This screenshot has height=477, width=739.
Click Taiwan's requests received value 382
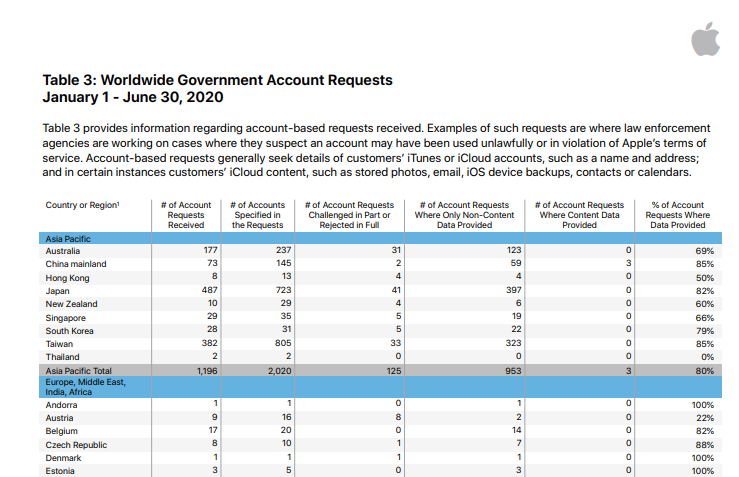pos(210,343)
